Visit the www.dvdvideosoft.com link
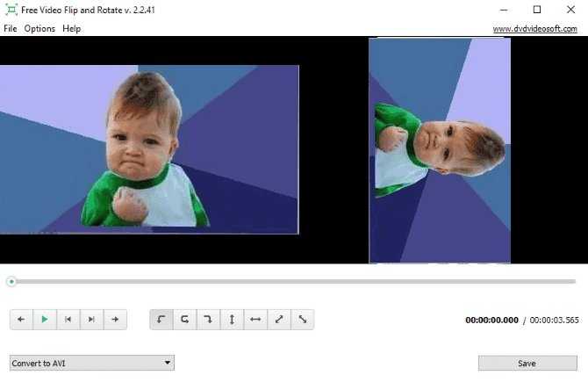This screenshot has width=588, height=382. (x=534, y=29)
